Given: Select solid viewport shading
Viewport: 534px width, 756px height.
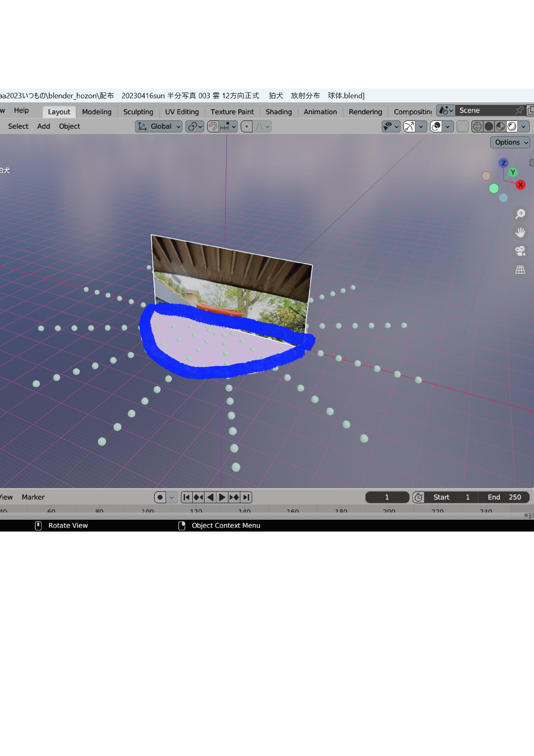Looking at the screenshot, I should (489, 127).
